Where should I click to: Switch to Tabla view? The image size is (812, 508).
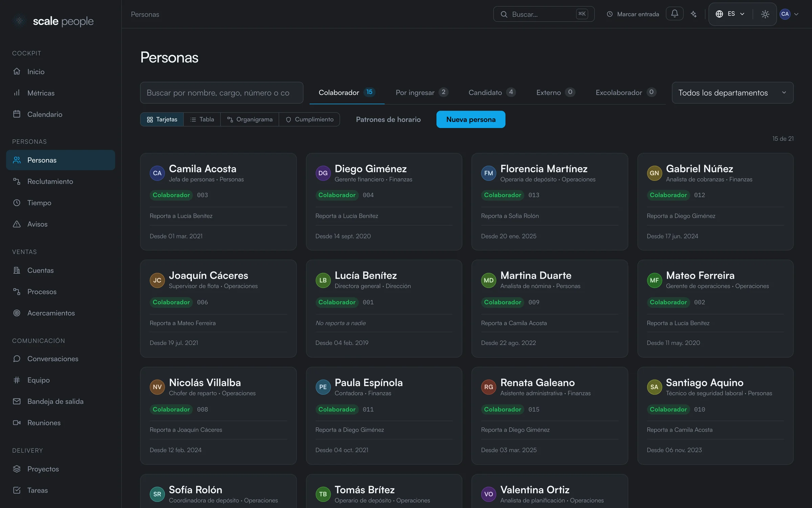[x=202, y=119]
